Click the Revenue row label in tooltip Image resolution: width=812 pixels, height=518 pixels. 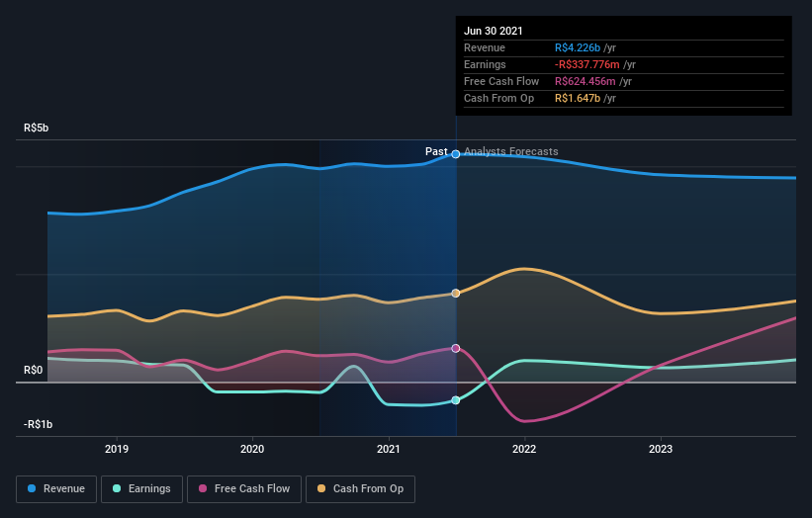(x=485, y=48)
